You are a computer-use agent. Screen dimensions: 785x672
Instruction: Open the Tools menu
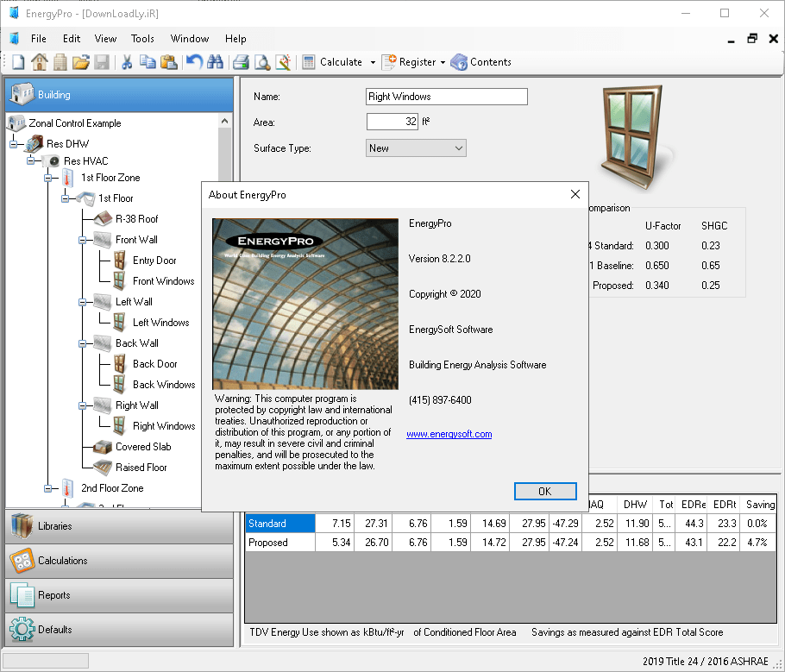142,38
